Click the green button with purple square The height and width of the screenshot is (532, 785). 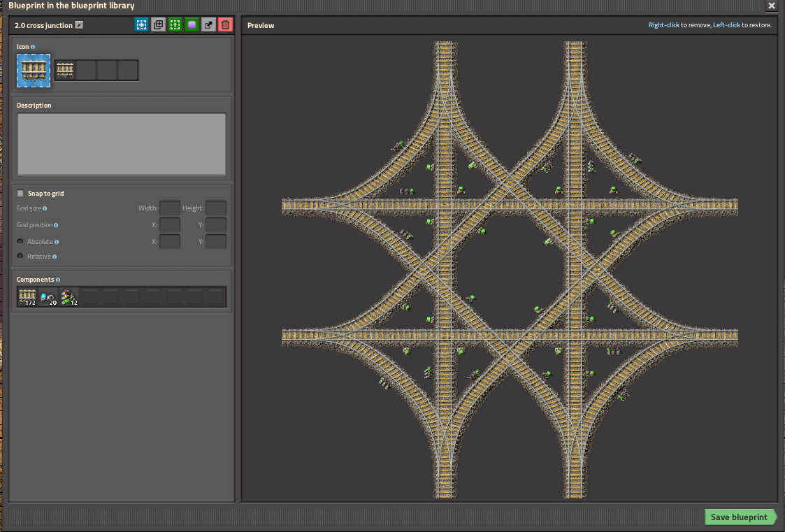coord(192,25)
